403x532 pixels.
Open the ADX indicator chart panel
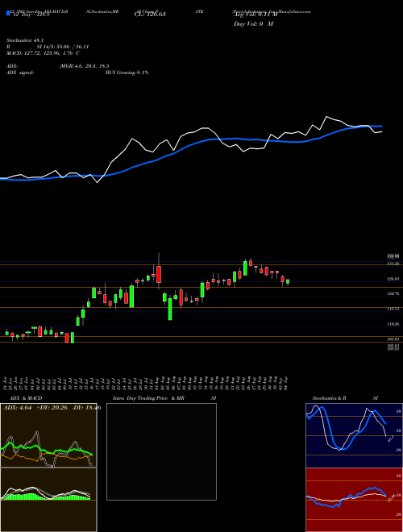tap(48, 435)
